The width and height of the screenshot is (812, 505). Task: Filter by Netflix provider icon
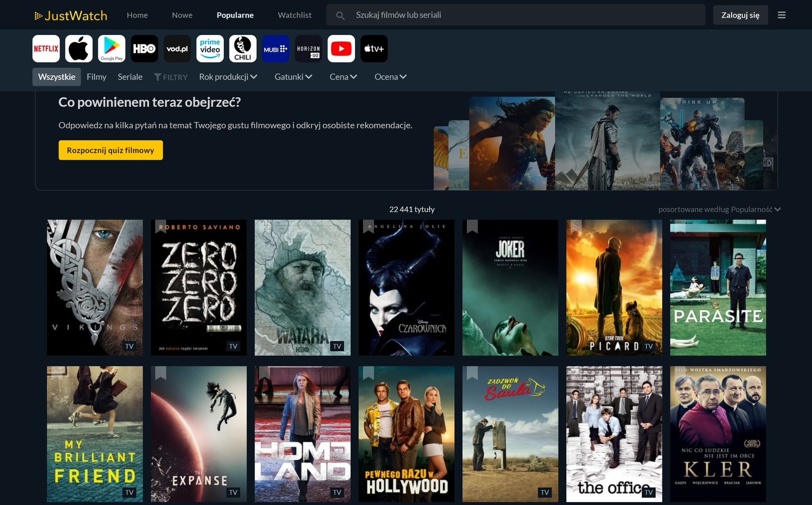point(46,49)
